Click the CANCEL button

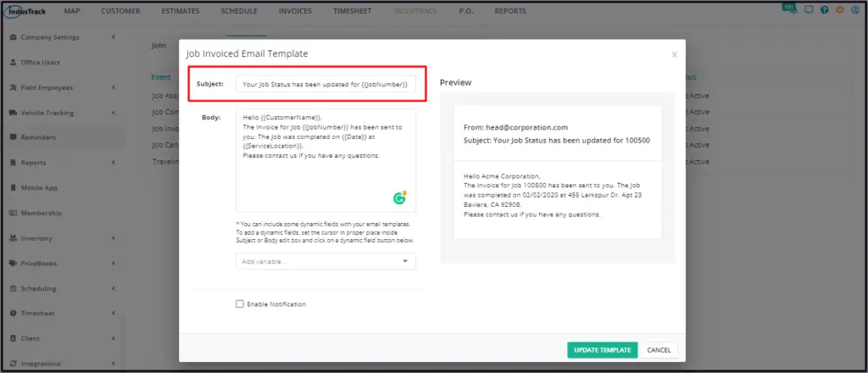click(x=659, y=350)
